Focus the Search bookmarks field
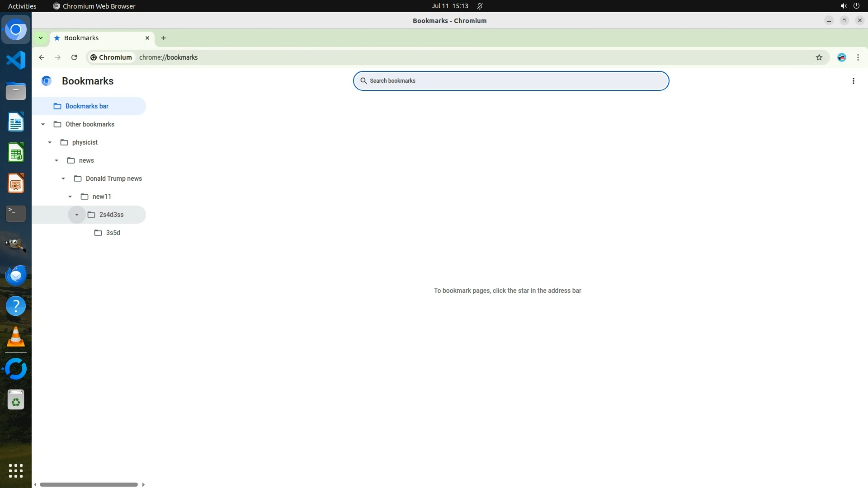Screen dimensions: 868x488 click(511, 81)
